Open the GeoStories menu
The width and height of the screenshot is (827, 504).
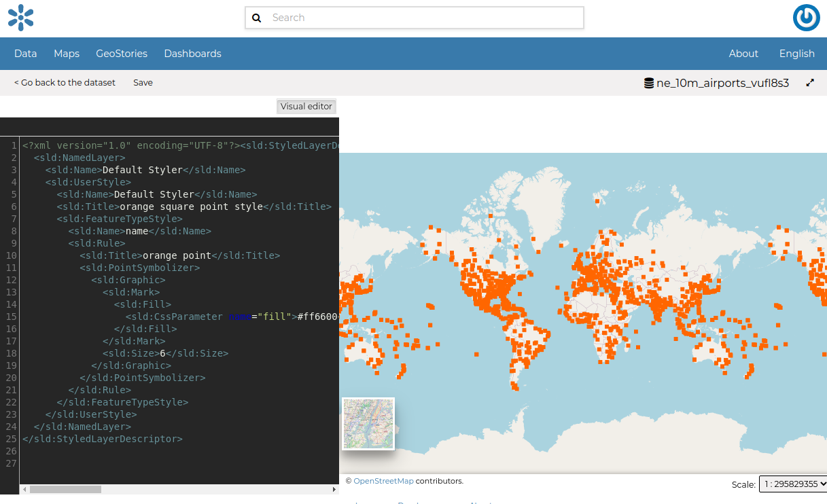pos(122,53)
